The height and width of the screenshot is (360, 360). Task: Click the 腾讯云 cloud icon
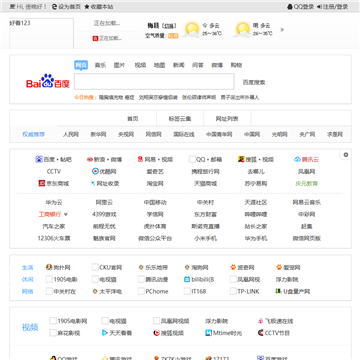(x=297, y=159)
